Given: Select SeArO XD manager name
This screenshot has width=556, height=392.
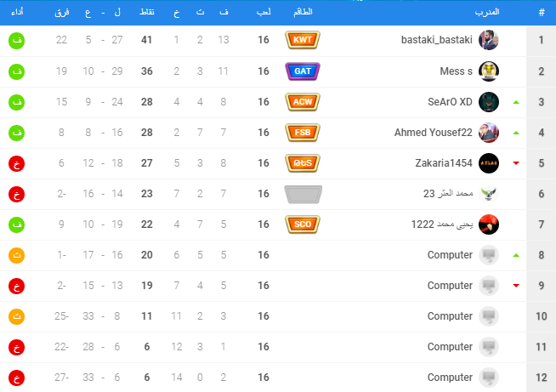Looking at the screenshot, I should (x=450, y=102).
